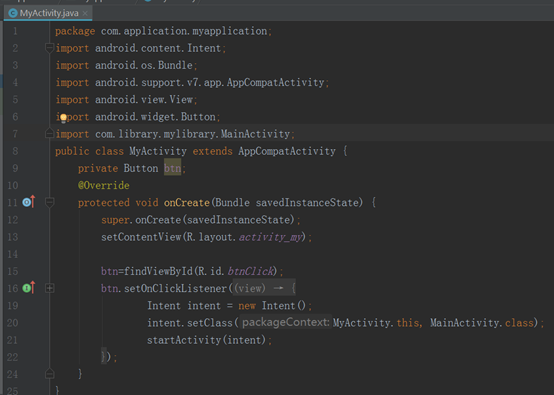Click 'android.support.v7.app.AppCompatActivity' import
Viewport: 554px width, 395px height.
click(210, 82)
